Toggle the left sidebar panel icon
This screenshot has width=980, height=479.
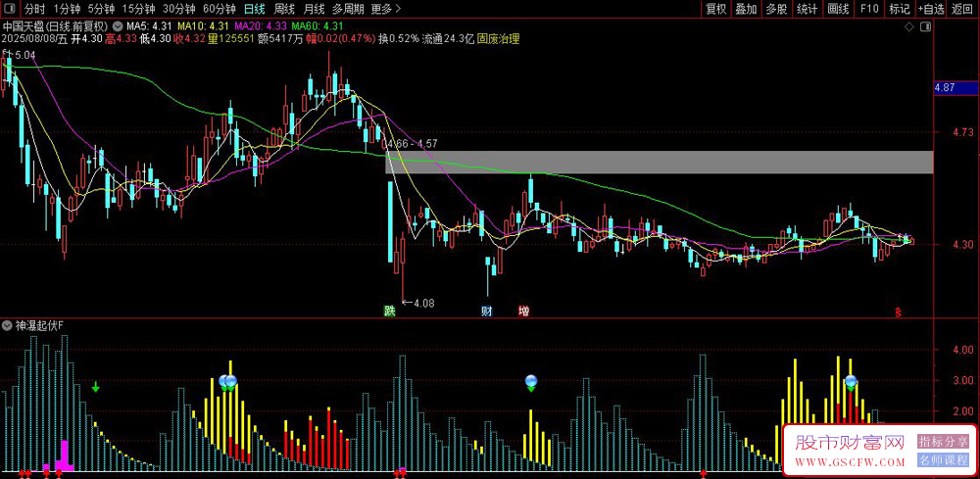pyautogui.click(x=8, y=9)
